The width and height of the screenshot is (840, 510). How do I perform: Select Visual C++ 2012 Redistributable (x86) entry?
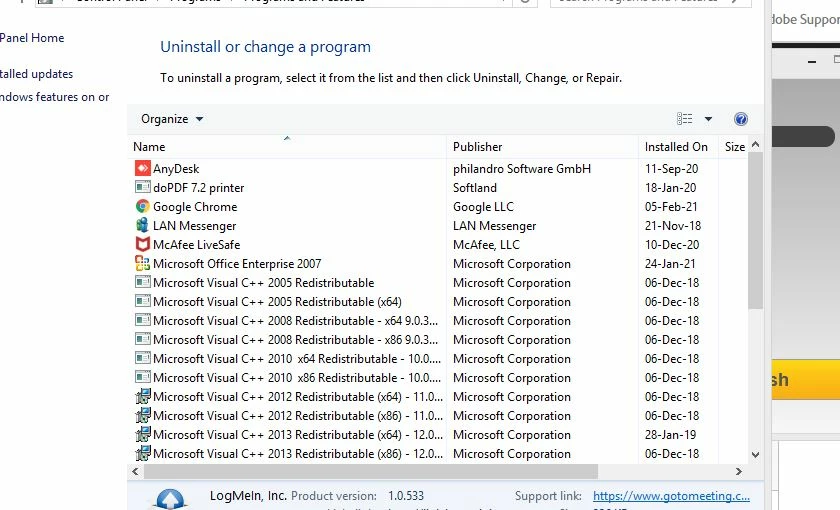click(x=298, y=416)
